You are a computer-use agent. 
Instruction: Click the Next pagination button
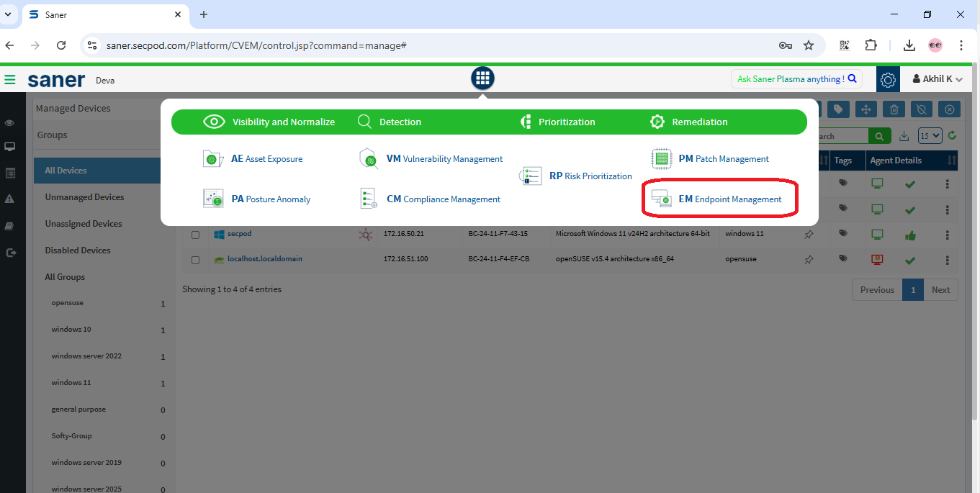tap(940, 290)
